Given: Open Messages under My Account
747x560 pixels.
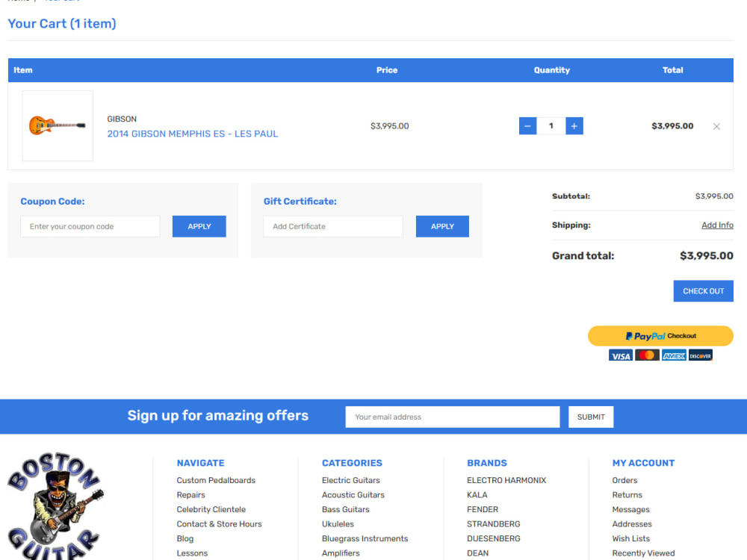Looking at the screenshot, I should 630,509.
